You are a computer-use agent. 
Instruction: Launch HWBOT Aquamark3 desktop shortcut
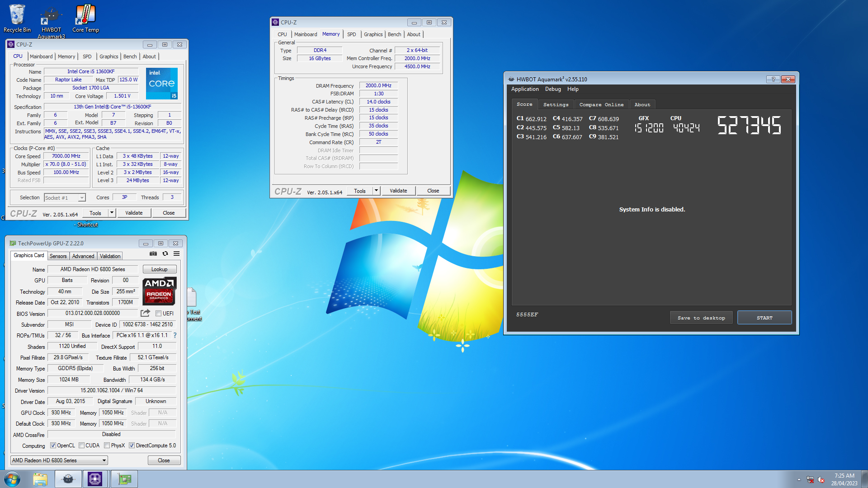(51, 21)
